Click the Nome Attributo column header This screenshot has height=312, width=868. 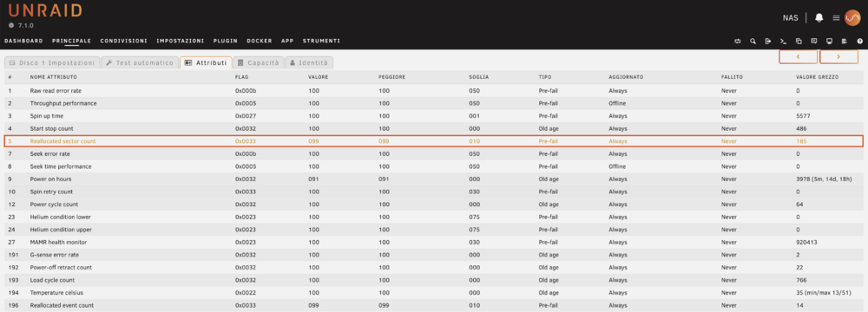tap(54, 77)
